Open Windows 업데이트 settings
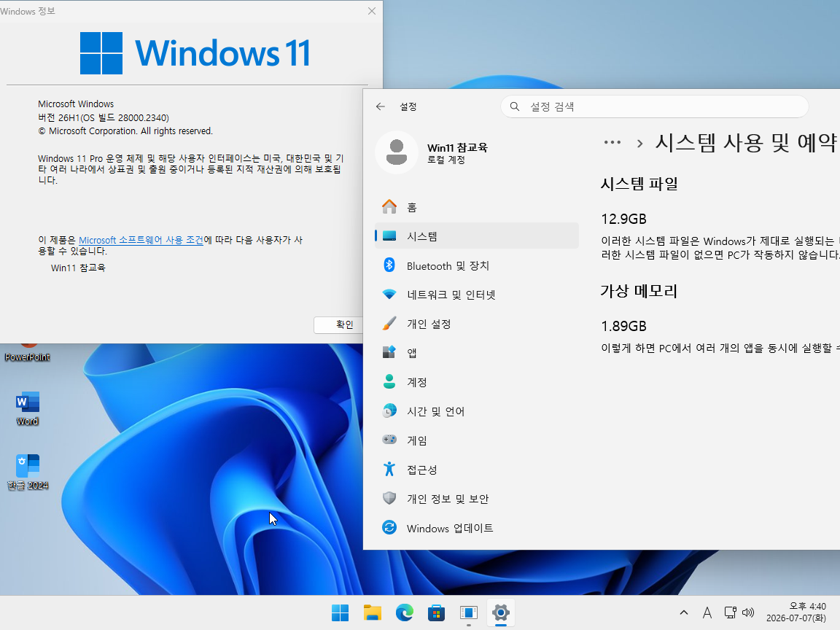840x630 pixels. pos(477,528)
